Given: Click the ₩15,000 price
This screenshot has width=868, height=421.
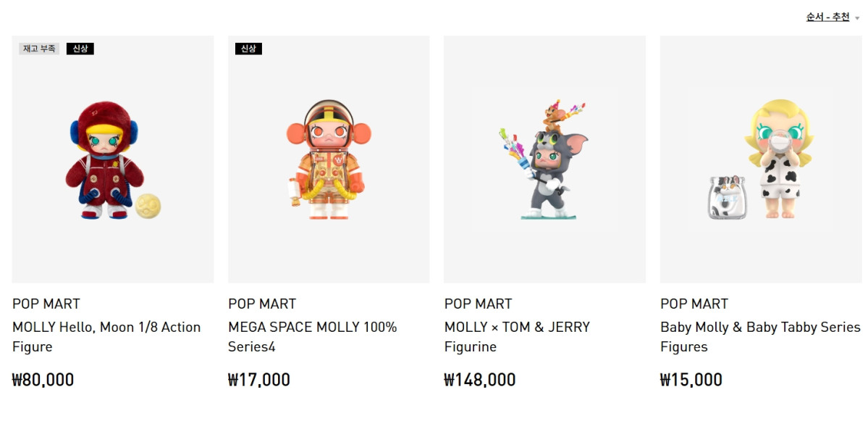Looking at the screenshot, I should tap(691, 380).
